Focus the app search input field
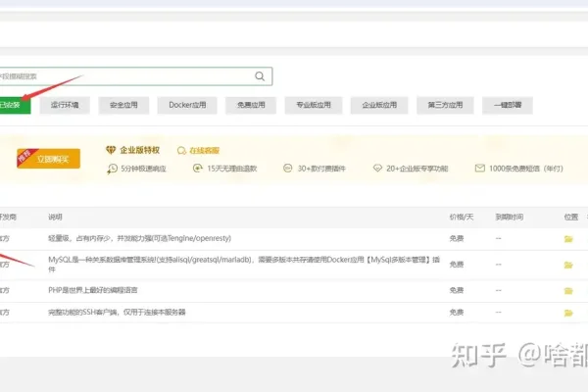The image size is (588, 392). [136, 76]
